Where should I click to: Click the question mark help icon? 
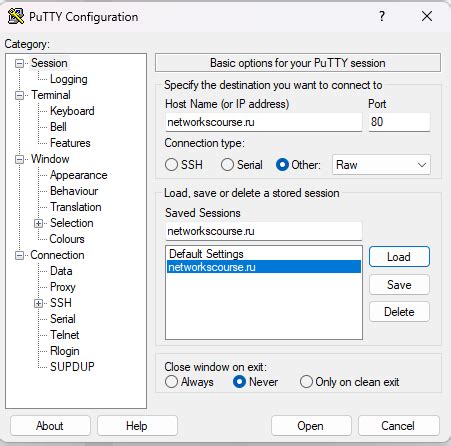382,16
